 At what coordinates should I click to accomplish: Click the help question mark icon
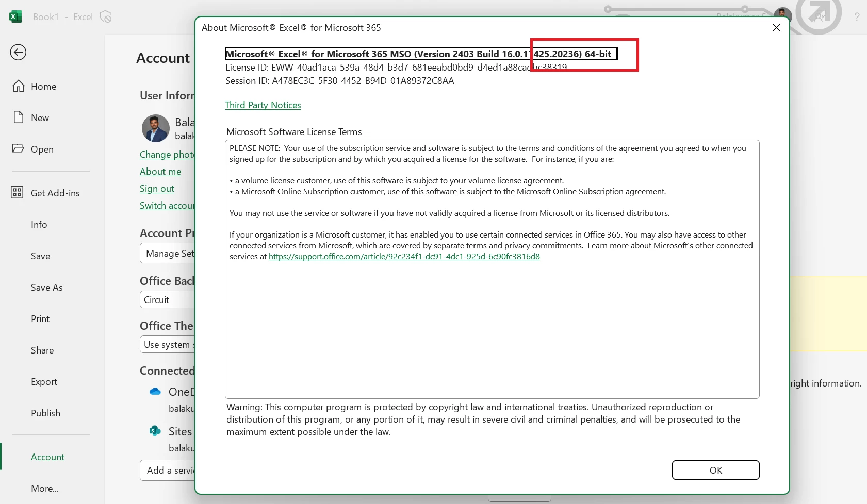[857, 17]
